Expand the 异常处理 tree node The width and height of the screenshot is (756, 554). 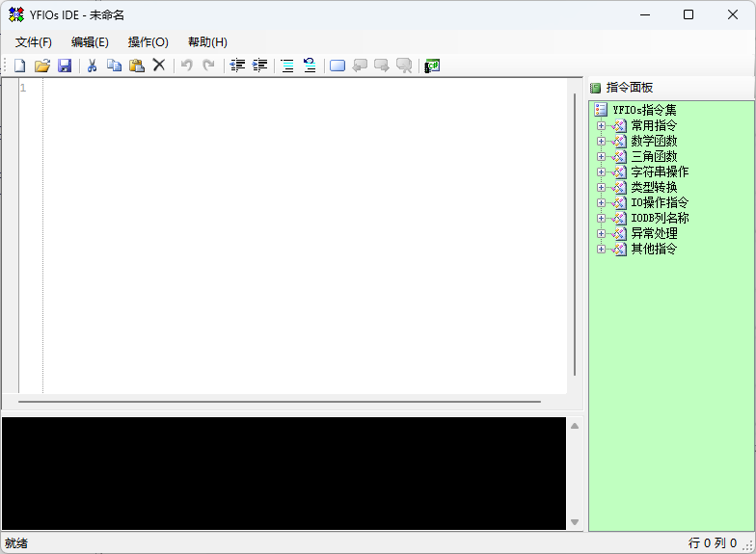(601, 233)
